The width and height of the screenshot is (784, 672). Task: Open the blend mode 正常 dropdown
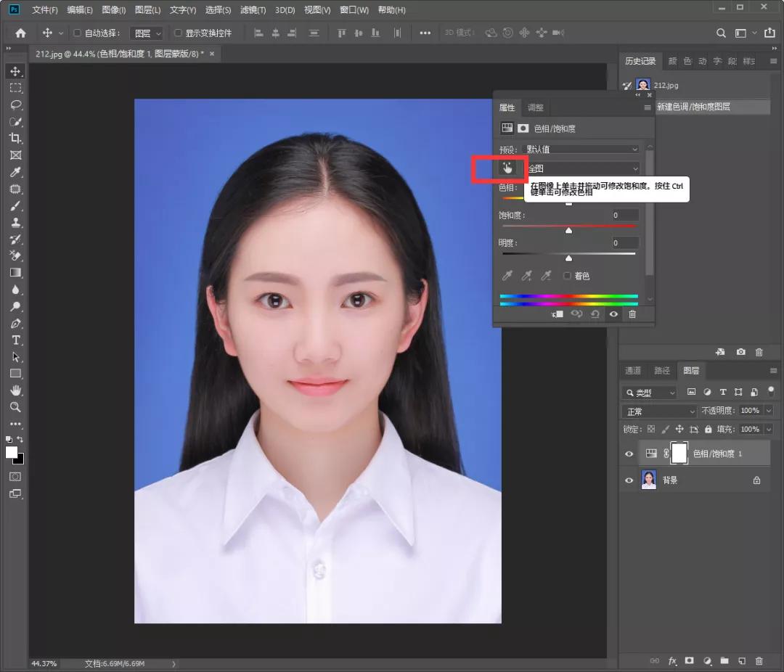pos(659,411)
